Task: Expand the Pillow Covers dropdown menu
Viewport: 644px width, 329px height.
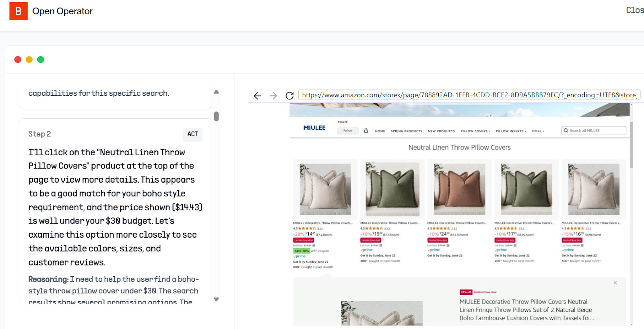Action: pyautogui.click(x=475, y=131)
